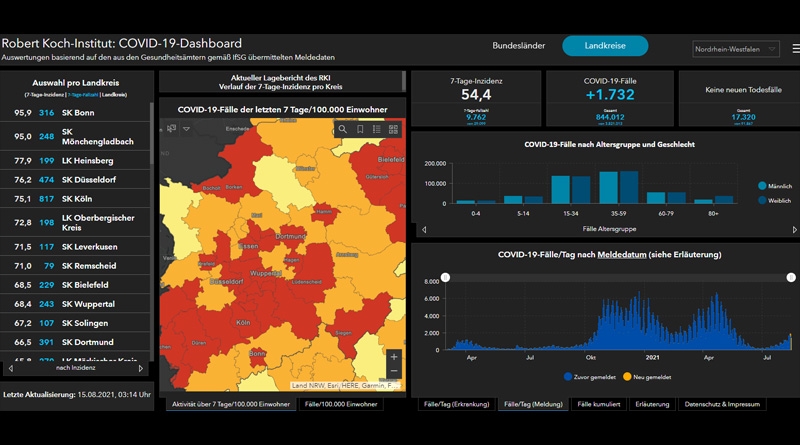Image resolution: width=800 pixels, height=445 pixels.
Task: Select SK Düsseldorf row
Action: pos(75,180)
